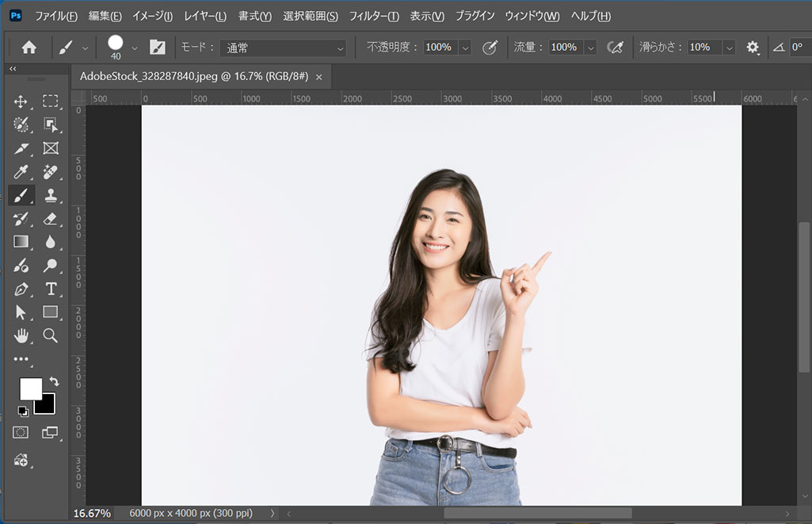Toggle the brush settings panel button

pyautogui.click(x=158, y=48)
